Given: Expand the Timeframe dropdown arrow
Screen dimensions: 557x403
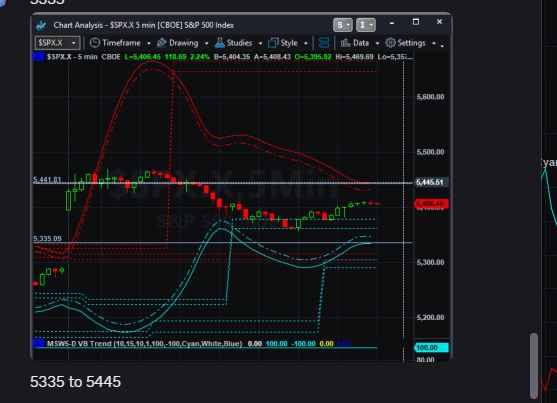Looking at the screenshot, I should tap(149, 43).
